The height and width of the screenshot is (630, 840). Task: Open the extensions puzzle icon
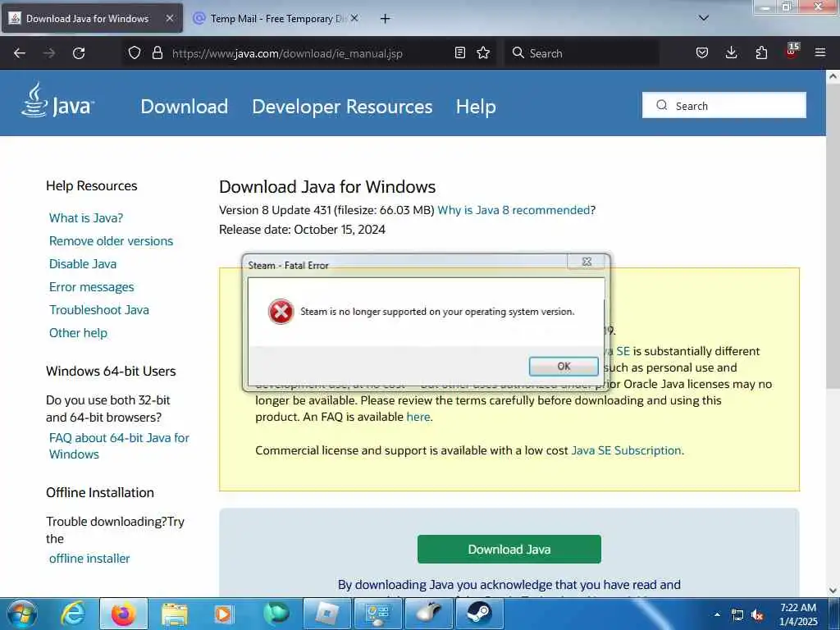pyautogui.click(x=761, y=53)
